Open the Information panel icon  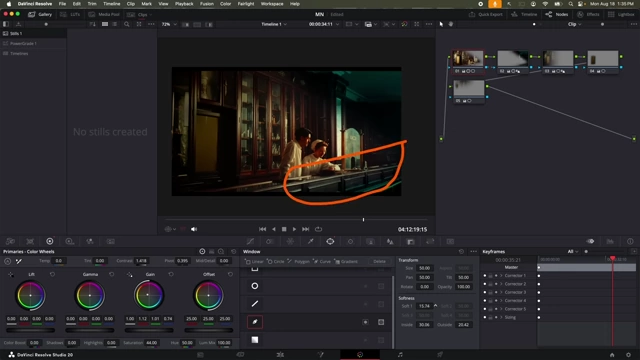click(x=630, y=242)
